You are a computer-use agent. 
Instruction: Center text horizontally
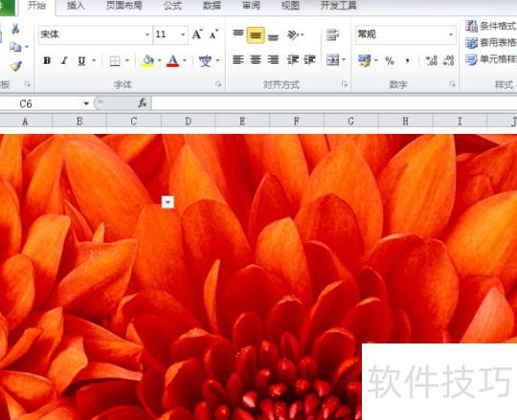256,60
